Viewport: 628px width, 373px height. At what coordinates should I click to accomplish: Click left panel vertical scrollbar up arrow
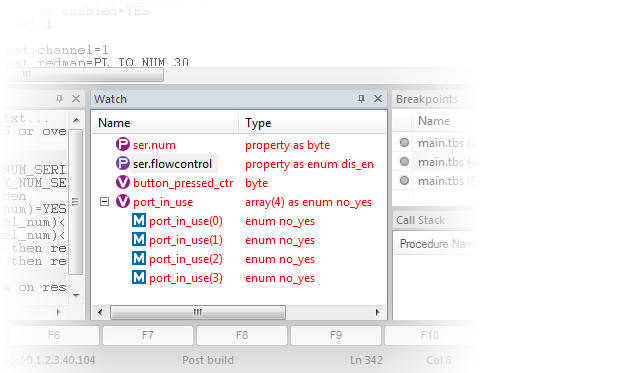76,120
